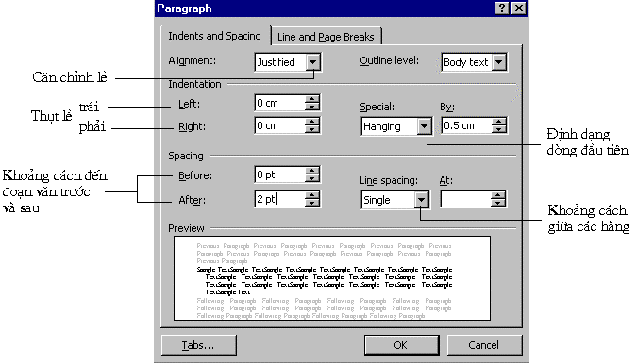This screenshot has width=637, height=364.
Task: Expand the Outline level Body text dropdown
Action: [499, 62]
